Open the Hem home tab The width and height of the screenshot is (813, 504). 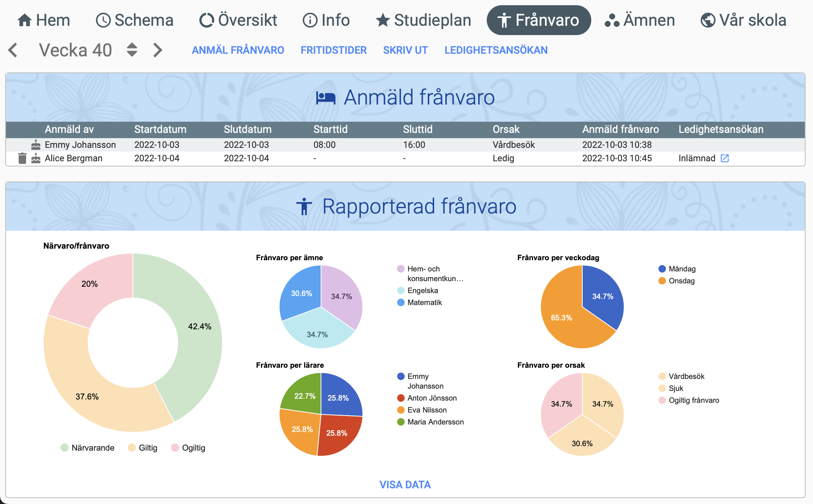point(44,20)
